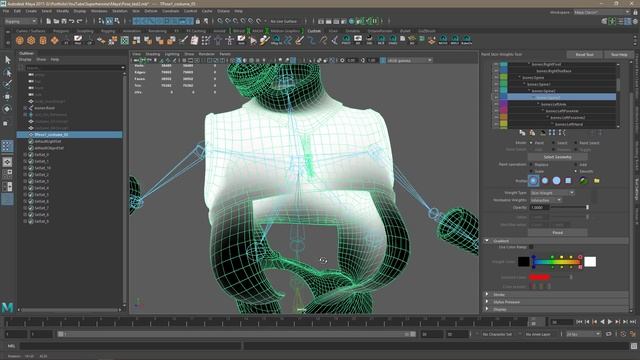Choose the Scale paint operation

tap(531, 171)
